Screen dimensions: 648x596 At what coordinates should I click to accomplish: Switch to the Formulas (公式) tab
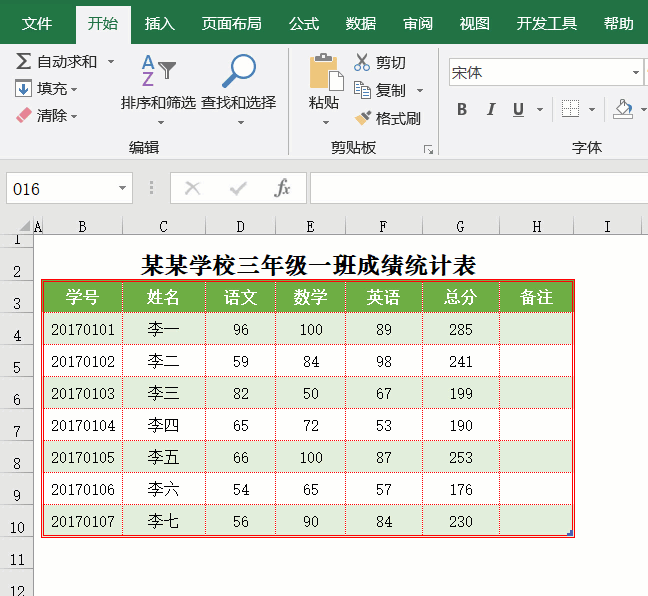(304, 24)
